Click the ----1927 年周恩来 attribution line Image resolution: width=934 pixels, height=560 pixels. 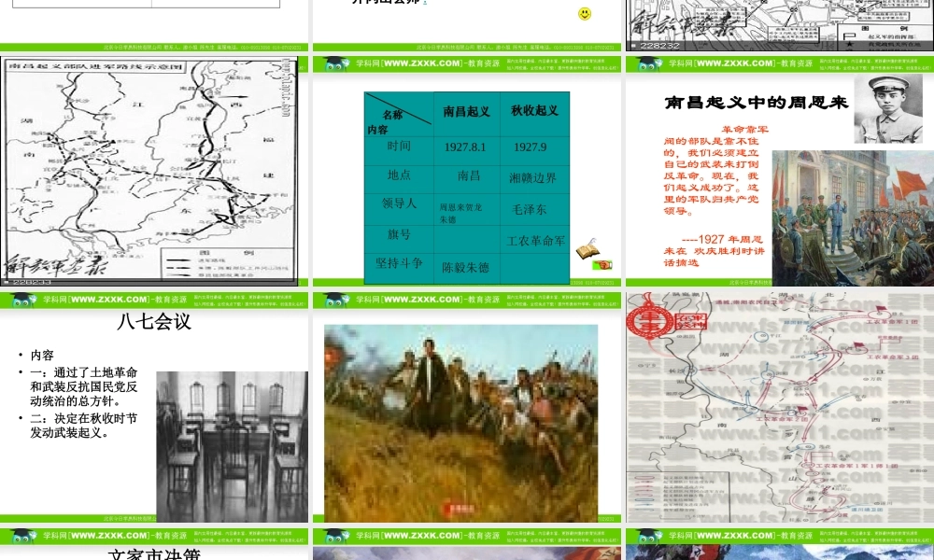(714, 250)
